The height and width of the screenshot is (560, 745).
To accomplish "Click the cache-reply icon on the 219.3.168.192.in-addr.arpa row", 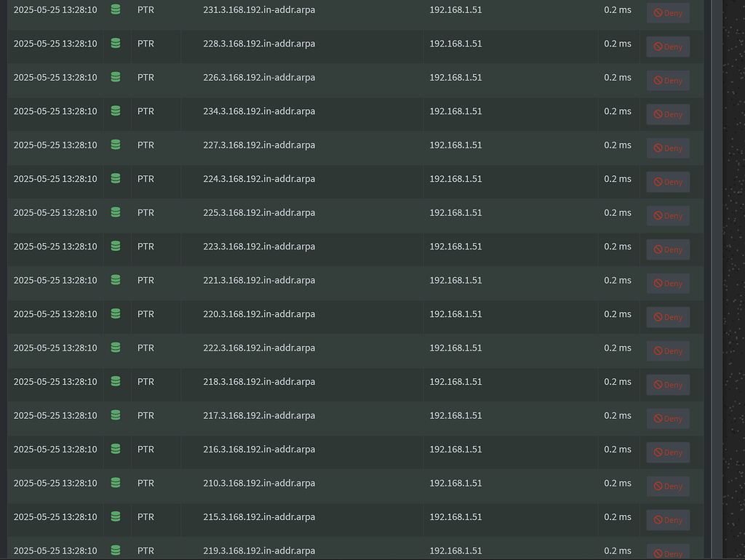I will (x=116, y=551).
